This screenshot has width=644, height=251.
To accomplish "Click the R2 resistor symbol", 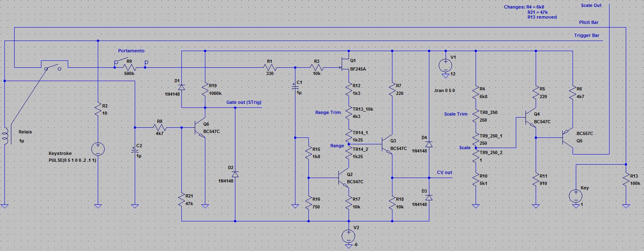I will pos(98,110).
